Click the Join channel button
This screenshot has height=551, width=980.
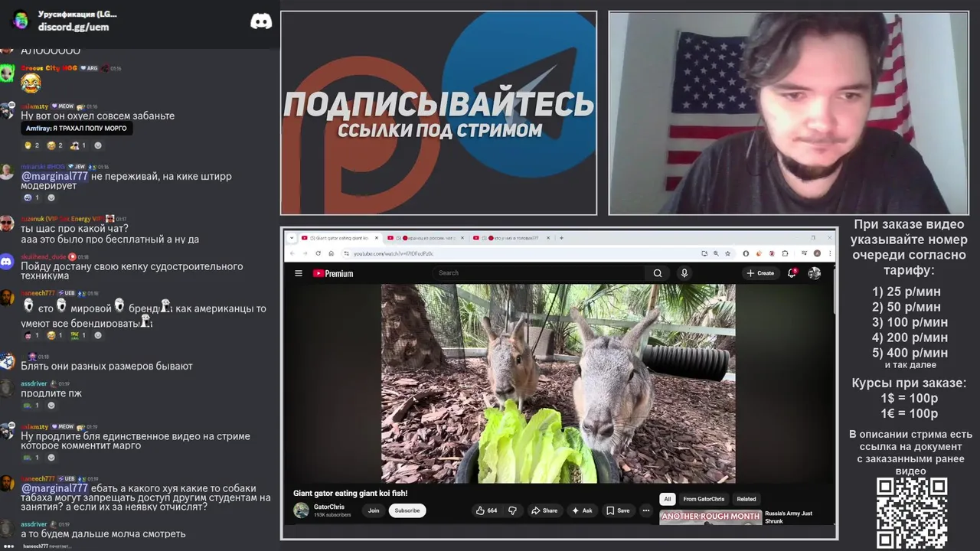(374, 510)
